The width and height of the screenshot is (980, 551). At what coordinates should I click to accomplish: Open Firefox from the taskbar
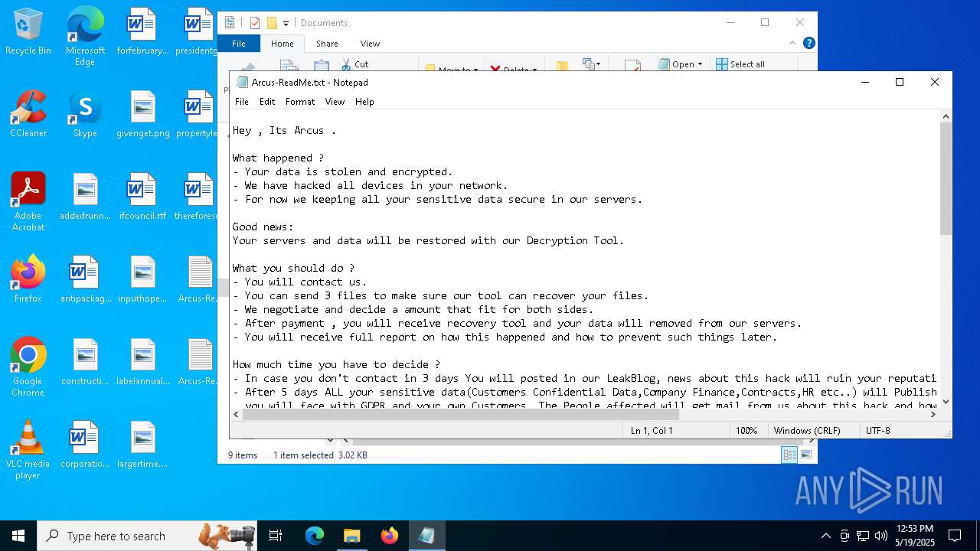(x=390, y=536)
